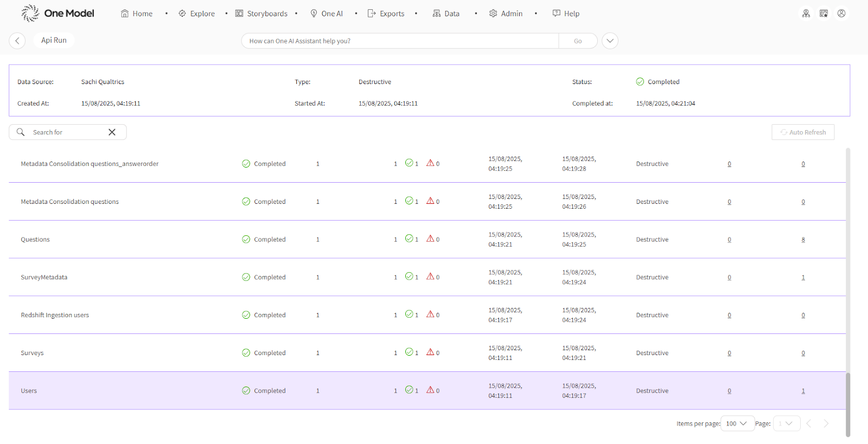Click the green success checkmark in Questions row

409,239
